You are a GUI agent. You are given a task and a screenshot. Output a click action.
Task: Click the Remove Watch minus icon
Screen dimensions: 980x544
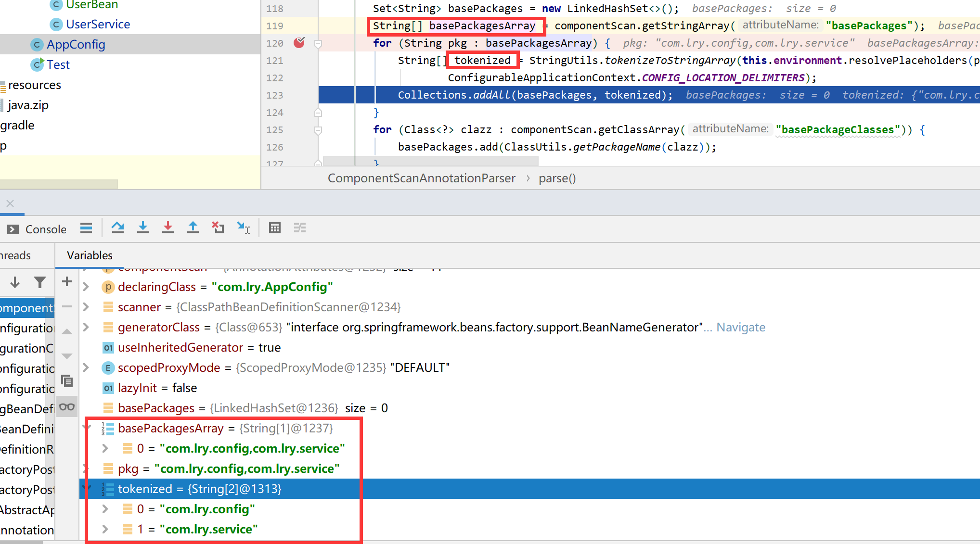pos(67,306)
